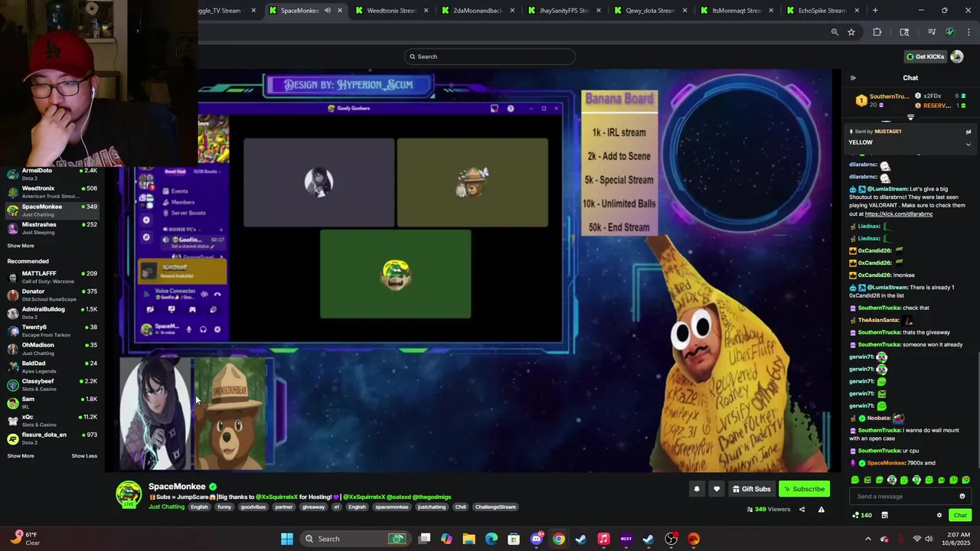Switch to the JhaySanityFPS Stream tab
This screenshot has height=551, width=980.
[x=563, y=11]
